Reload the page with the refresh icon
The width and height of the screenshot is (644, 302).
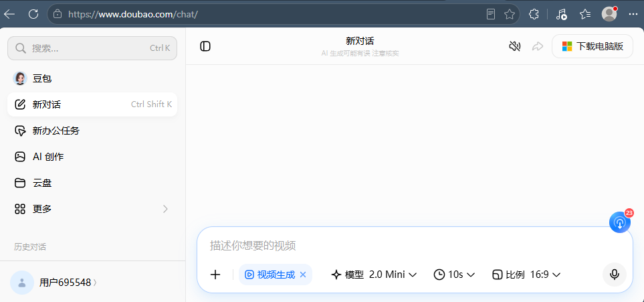point(33,14)
